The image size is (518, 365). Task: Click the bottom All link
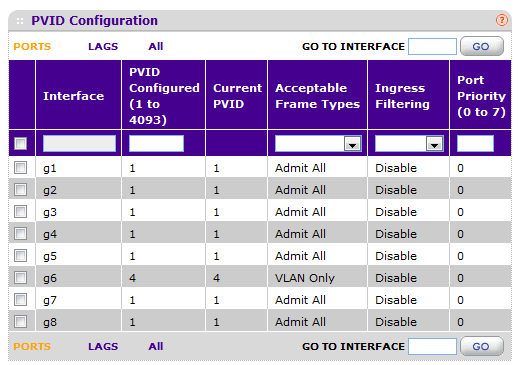click(x=156, y=346)
